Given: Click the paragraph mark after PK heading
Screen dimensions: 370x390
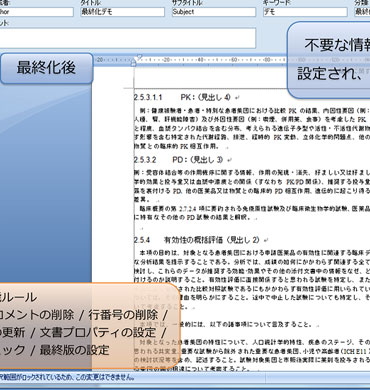Looking at the screenshot, I should click(237, 98).
